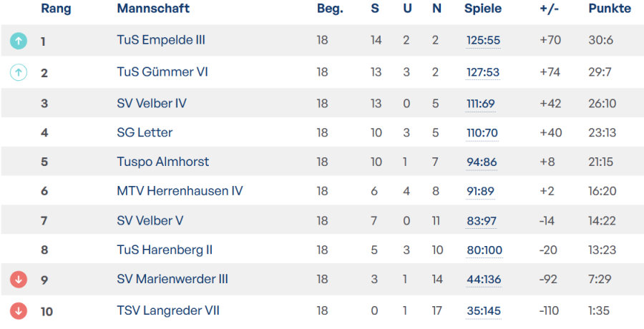The height and width of the screenshot is (329, 644).
Task: Click outlined up-arrow icon beside rank 2
Action: pyautogui.click(x=19, y=72)
